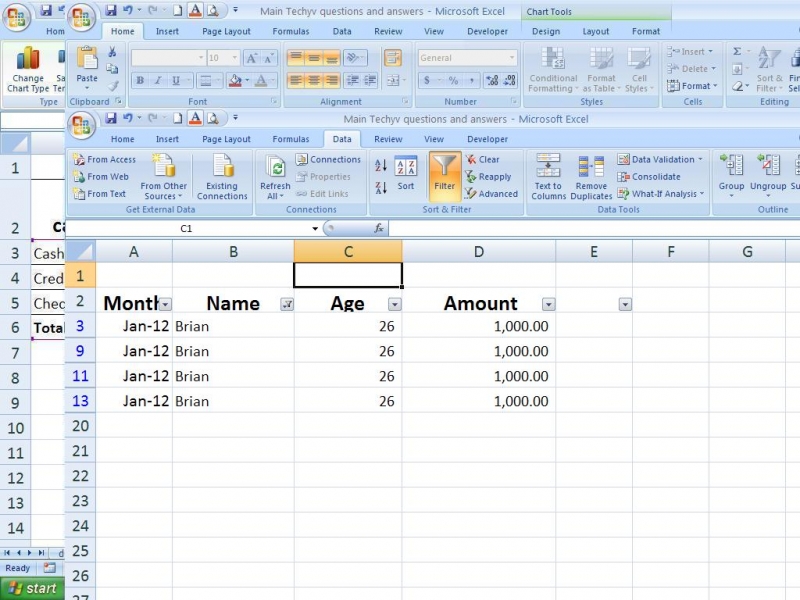Click Reapply in Sort & Filter
This screenshot has height=600, width=800.
click(x=488, y=177)
